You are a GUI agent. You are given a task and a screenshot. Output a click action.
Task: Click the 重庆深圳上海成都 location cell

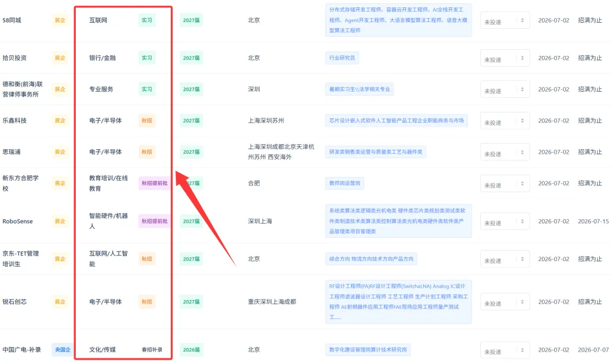tap(272, 302)
